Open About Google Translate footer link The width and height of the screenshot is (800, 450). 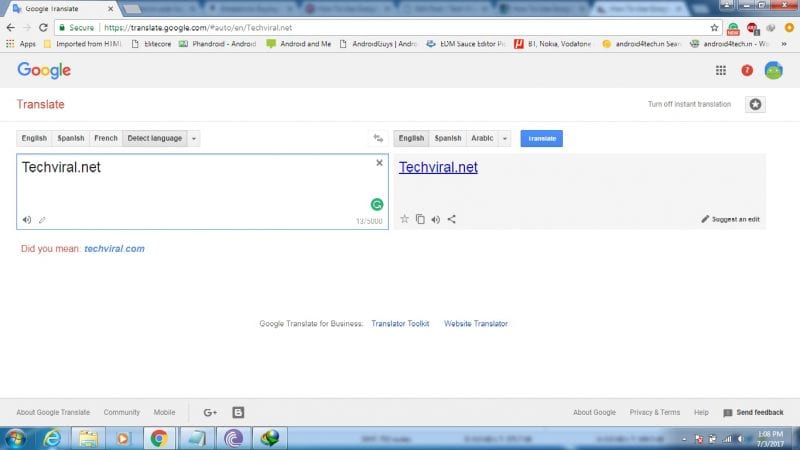point(53,412)
